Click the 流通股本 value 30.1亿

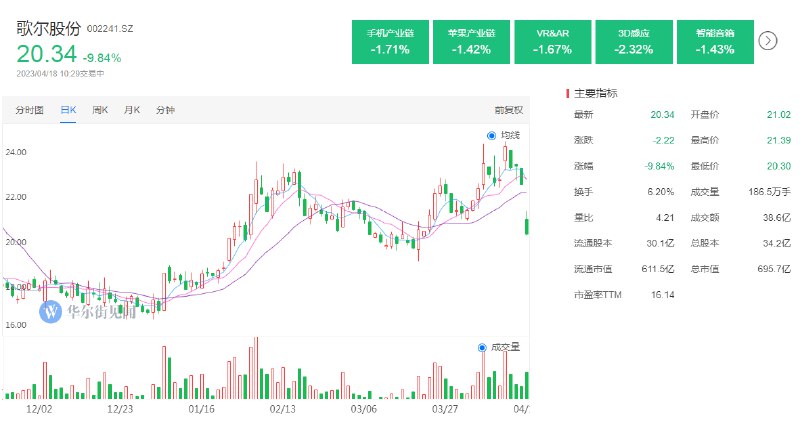[x=660, y=243]
